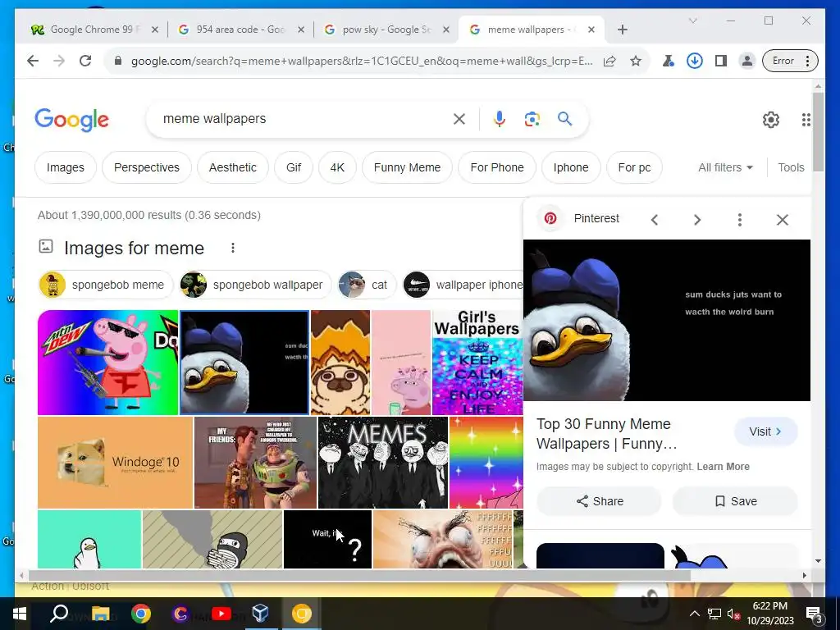Go back using the browser back arrow

tap(33, 61)
